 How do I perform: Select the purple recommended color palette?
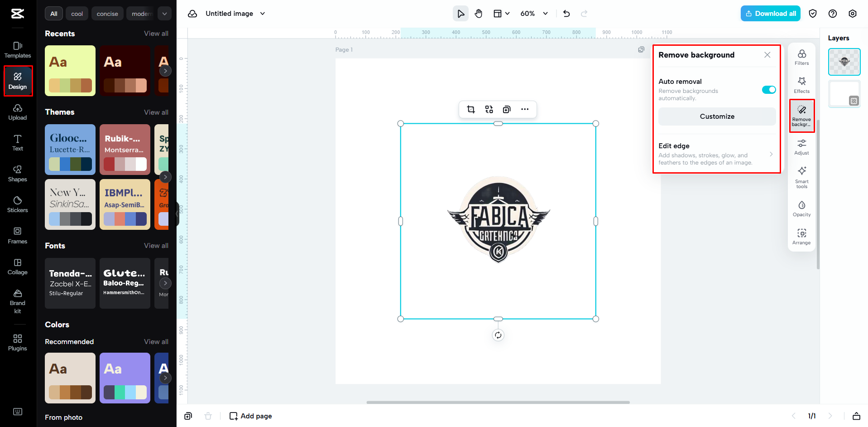(x=125, y=378)
